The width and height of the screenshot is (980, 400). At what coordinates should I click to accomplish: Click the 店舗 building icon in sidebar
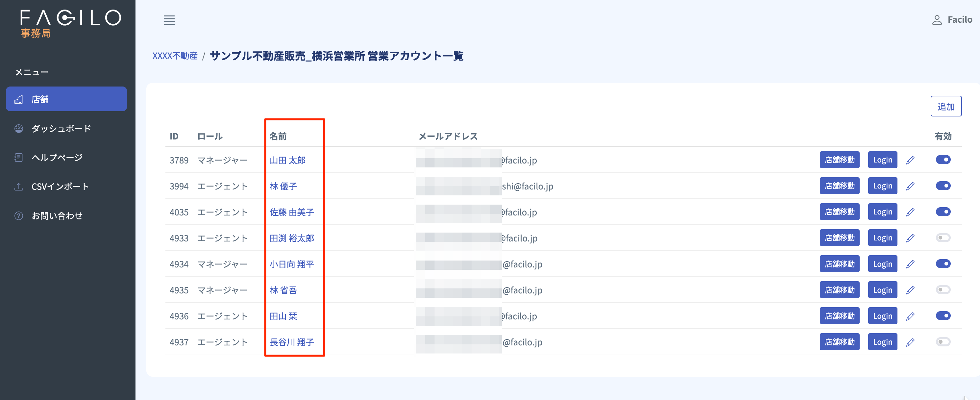tap(19, 99)
